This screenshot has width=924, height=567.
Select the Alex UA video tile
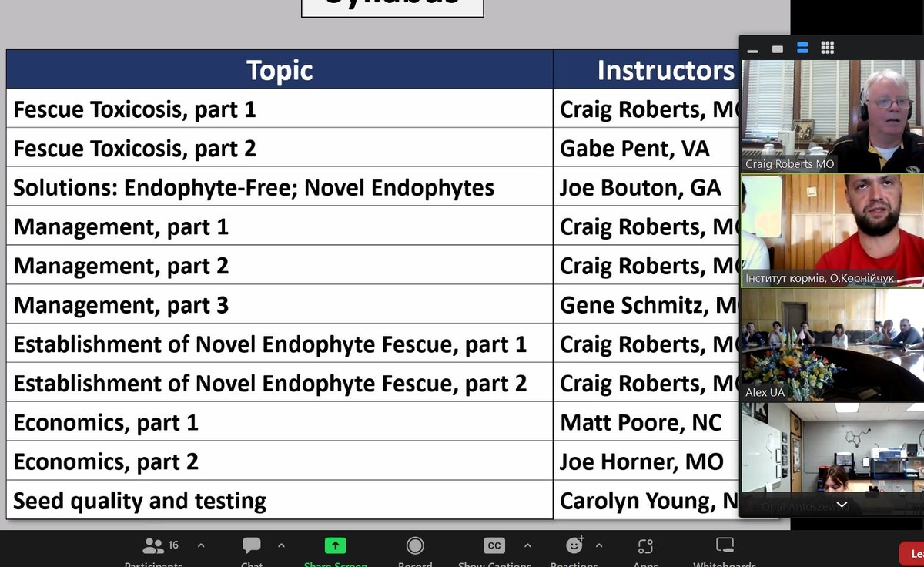click(832, 344)
